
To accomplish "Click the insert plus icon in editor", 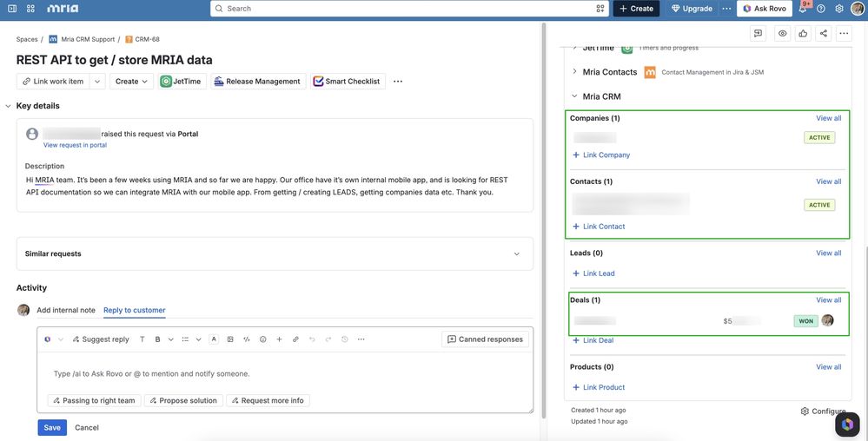I will 279,339.
